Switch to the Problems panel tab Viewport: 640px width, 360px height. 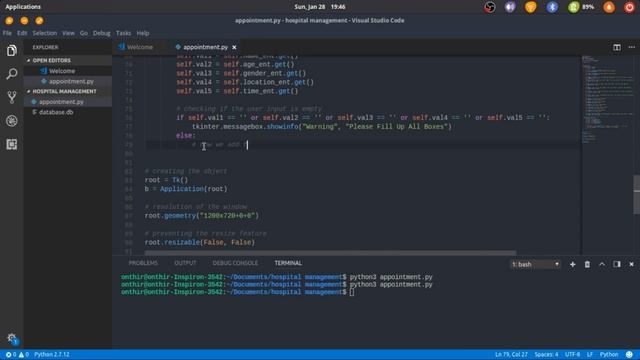coord(143,263)
